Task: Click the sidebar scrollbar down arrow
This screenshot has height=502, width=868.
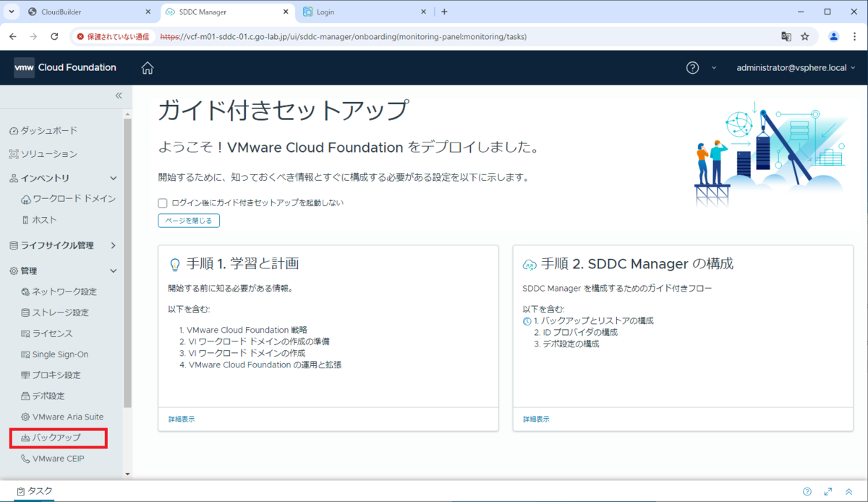Action: pos(128,475)
